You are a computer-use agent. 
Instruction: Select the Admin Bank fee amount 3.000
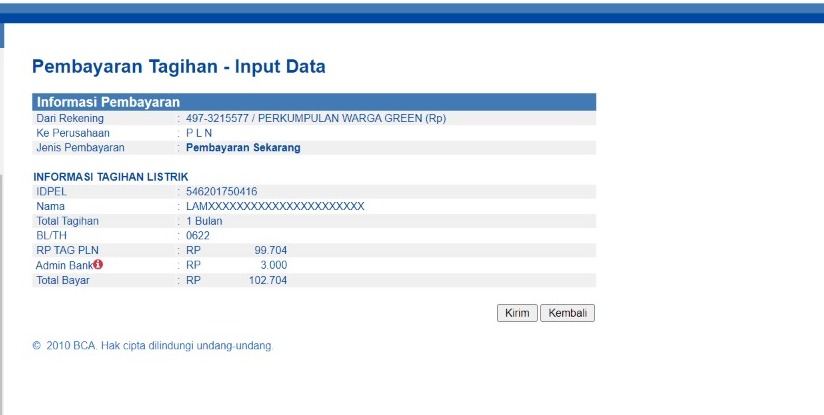click(273, 265)
